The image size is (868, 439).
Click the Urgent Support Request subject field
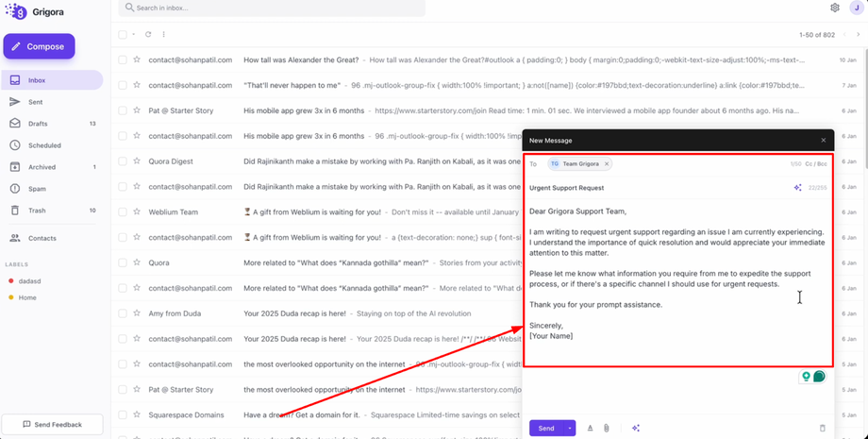(x=658, y=188)
